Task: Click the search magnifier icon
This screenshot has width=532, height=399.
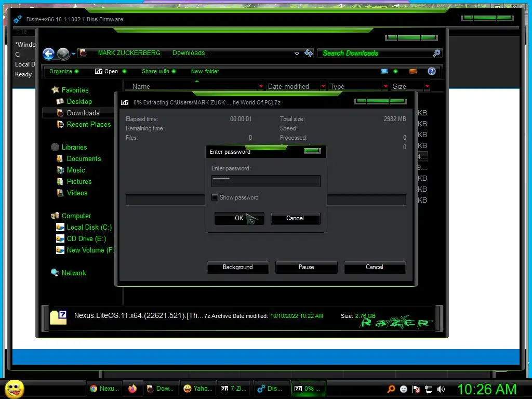Action: pos(436,53)
